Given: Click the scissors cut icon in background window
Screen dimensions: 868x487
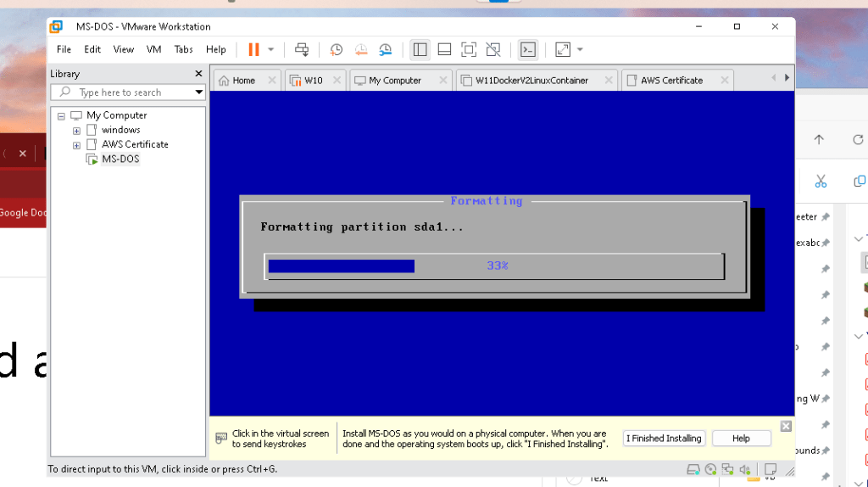Looking at the screenshot, I should pos(821,182).
